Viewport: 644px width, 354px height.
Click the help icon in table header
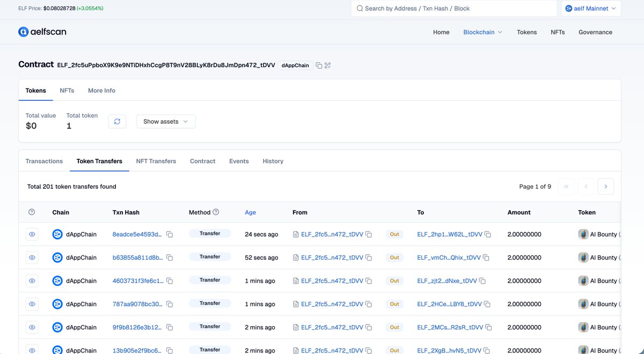tap(32, 212)
